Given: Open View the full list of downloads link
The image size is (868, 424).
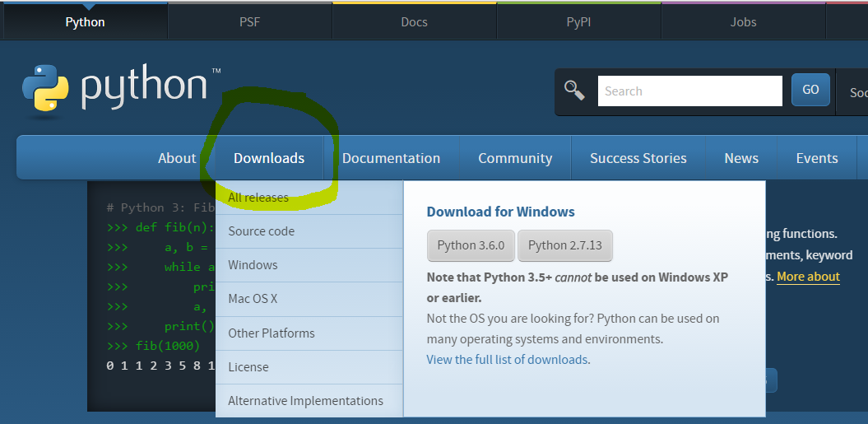Looking at the screenshot, I should click(x=507, y=359).
